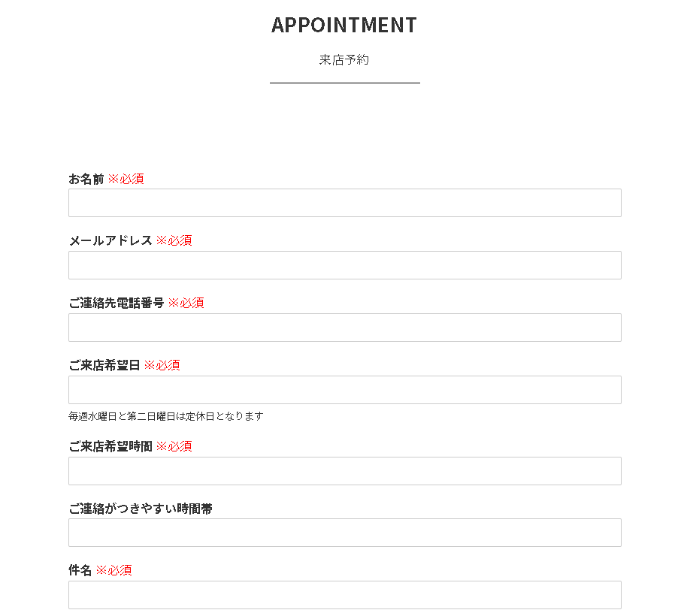
Task: Click the ご連絡がつきやすい時間帯 input field
Action: 345,533
